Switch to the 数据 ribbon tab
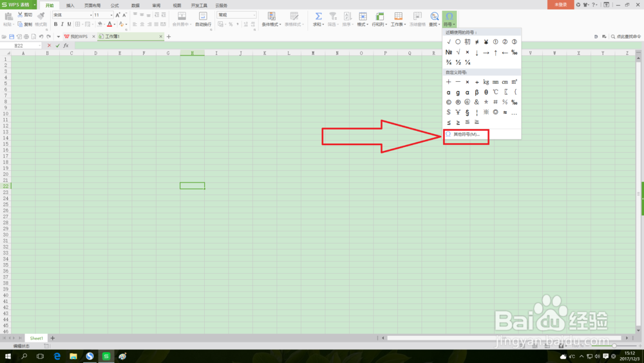Viewport: 644px width, 363px height. pos(135,5)
